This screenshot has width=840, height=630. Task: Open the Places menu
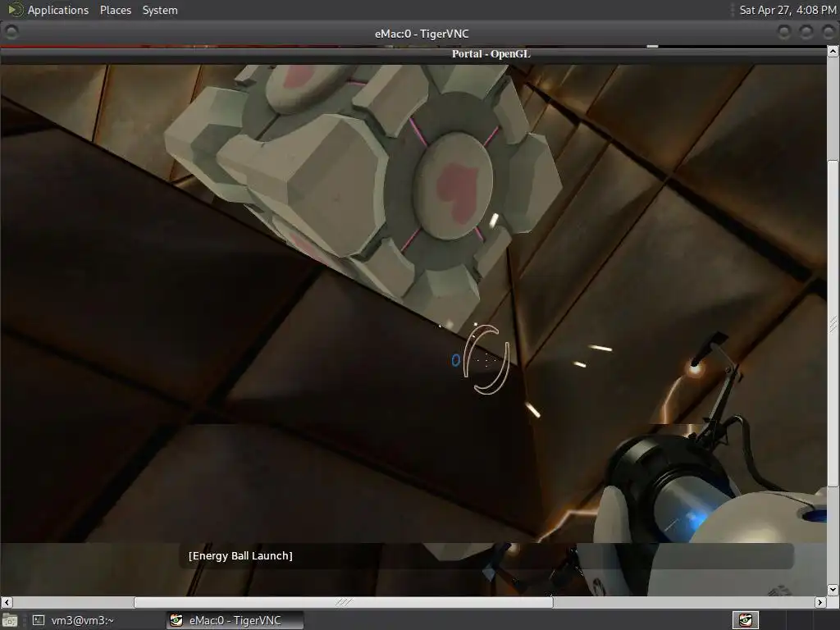tap(115, 10)
